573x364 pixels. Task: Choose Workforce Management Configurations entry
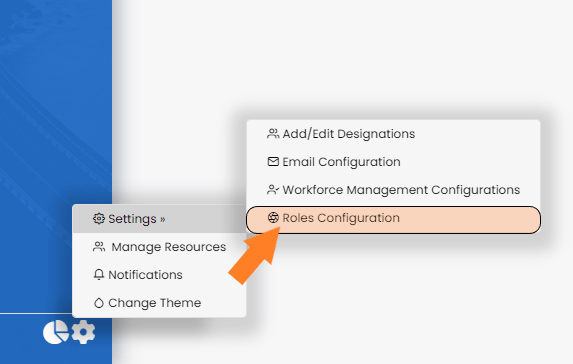tap(393, 190)
